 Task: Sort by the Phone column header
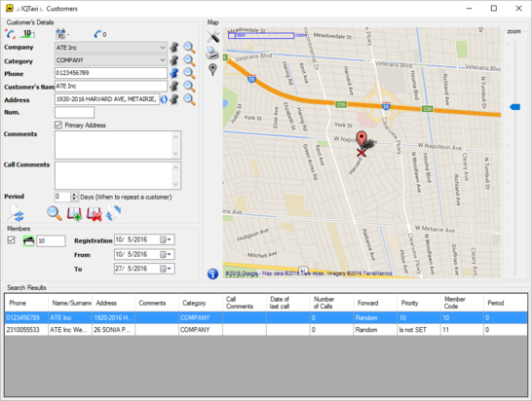26,303
